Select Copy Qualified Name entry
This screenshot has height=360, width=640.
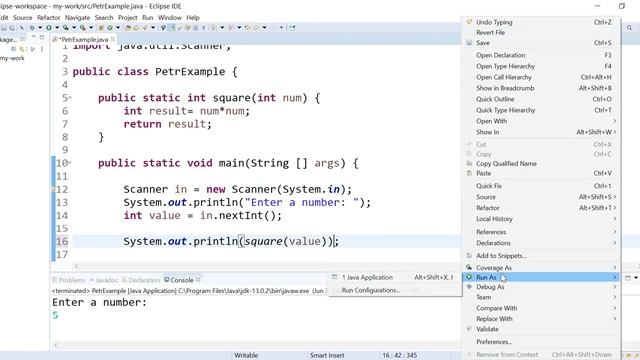point(542,163)
